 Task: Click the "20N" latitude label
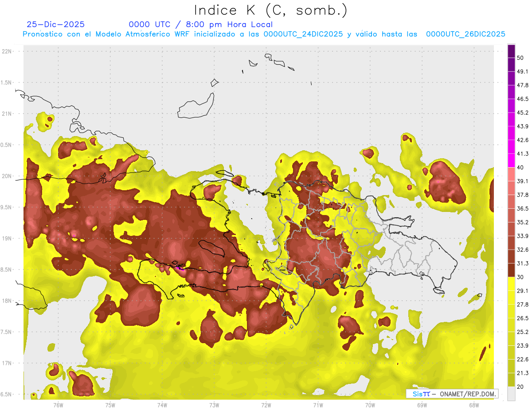click(x=7, y=176)
